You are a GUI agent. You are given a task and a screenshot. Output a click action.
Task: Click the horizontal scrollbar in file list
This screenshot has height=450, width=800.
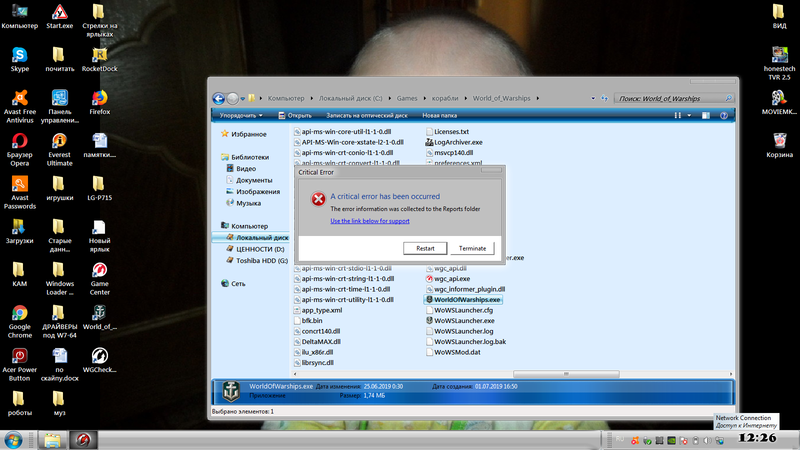(566, 374)
